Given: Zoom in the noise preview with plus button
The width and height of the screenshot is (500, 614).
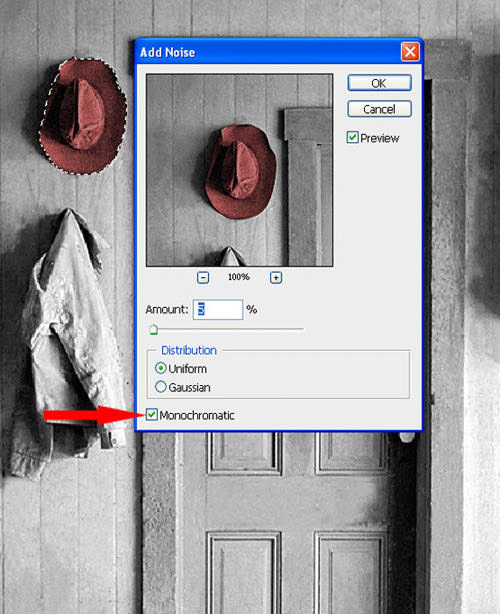Looking at the screenshot, I should click(276, 278).
